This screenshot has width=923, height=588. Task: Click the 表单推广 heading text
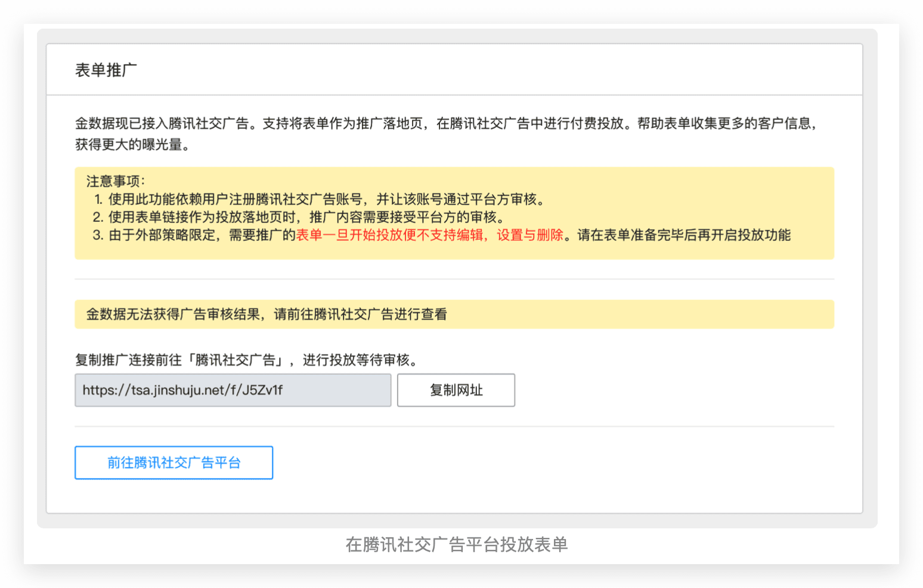(106, 70)
